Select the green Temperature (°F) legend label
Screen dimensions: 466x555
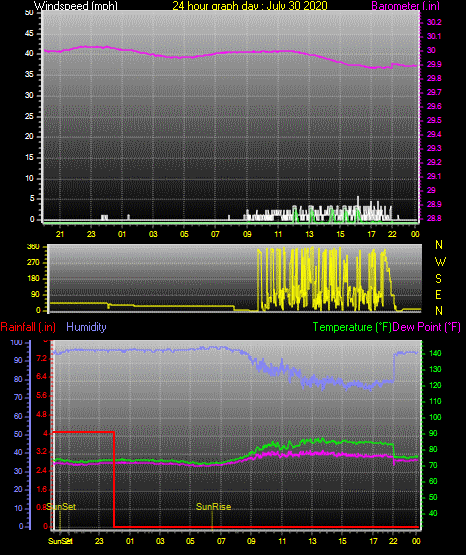[352, 327]
